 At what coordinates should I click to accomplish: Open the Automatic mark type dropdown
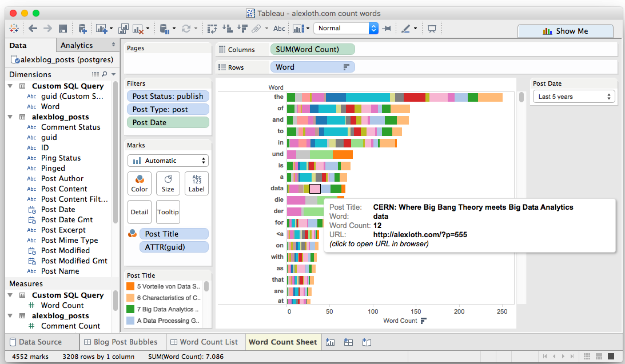(168, 161)
